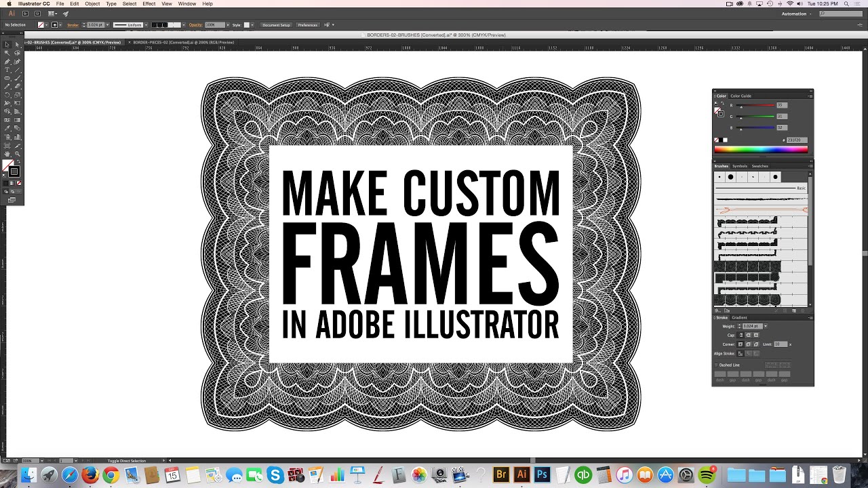Select the Direct Selection tool
Screen dimensions: 868x488
point(16,45)
